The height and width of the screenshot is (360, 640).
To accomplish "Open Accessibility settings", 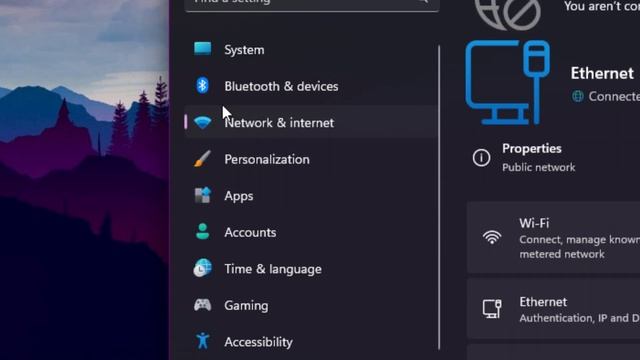I will pyautogui.click(x=311, y=342).
